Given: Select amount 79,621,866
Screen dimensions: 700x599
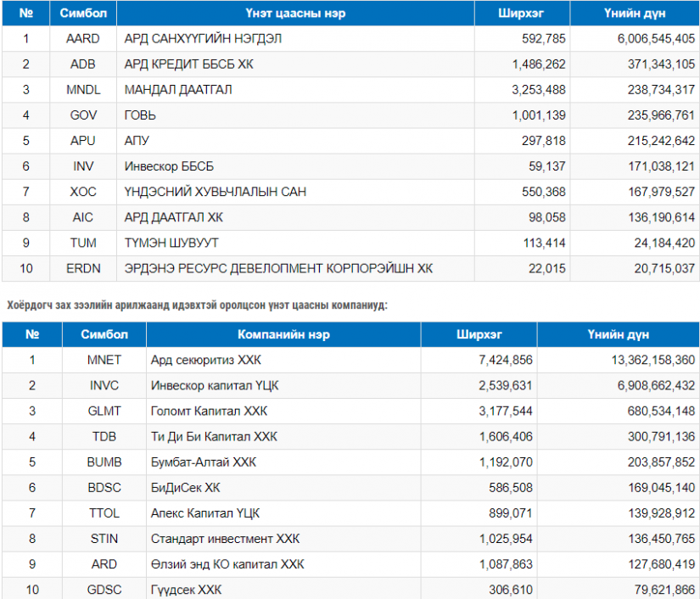Looking at the screenshot, I should [x=664, y=589].
